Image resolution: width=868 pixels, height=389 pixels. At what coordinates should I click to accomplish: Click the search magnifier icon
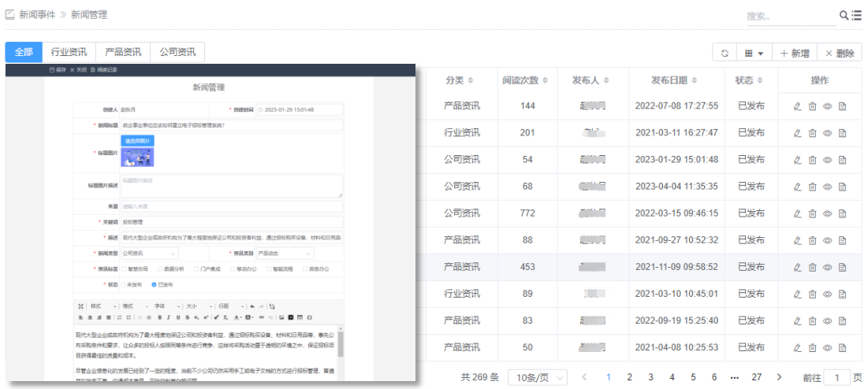[x=844, y=15]
